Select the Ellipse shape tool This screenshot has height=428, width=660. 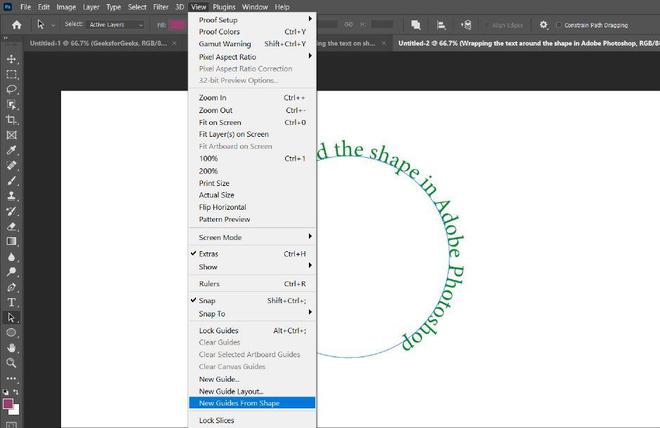11,333
